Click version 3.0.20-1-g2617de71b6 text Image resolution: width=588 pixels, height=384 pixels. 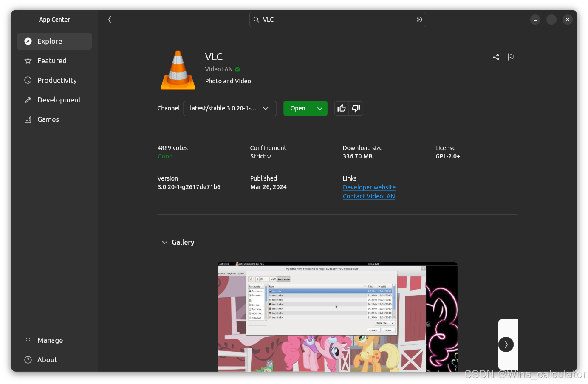click(x=189, y=187)
